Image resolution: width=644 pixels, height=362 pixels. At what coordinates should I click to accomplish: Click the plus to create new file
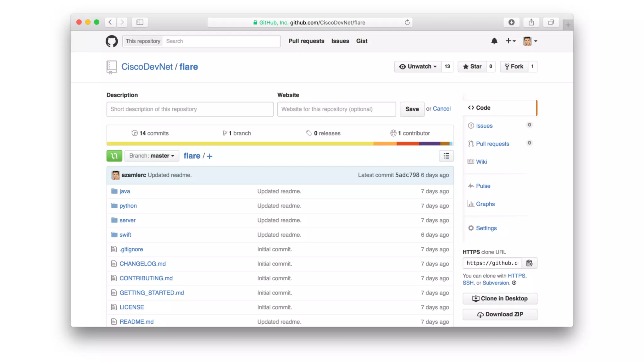coord(210,156)
